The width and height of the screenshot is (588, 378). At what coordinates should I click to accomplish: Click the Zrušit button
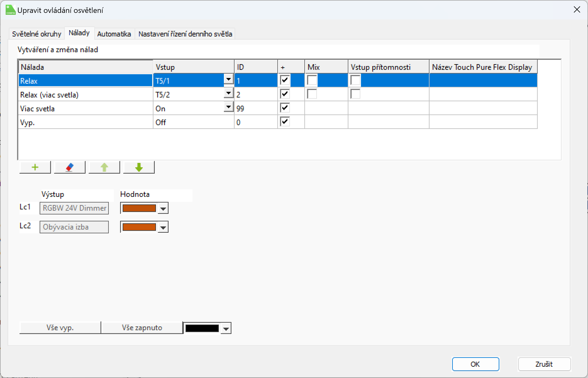click(544, 364)
